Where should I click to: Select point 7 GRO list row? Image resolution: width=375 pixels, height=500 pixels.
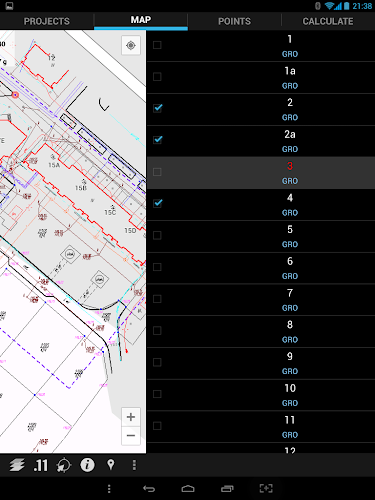coord(261,300)
